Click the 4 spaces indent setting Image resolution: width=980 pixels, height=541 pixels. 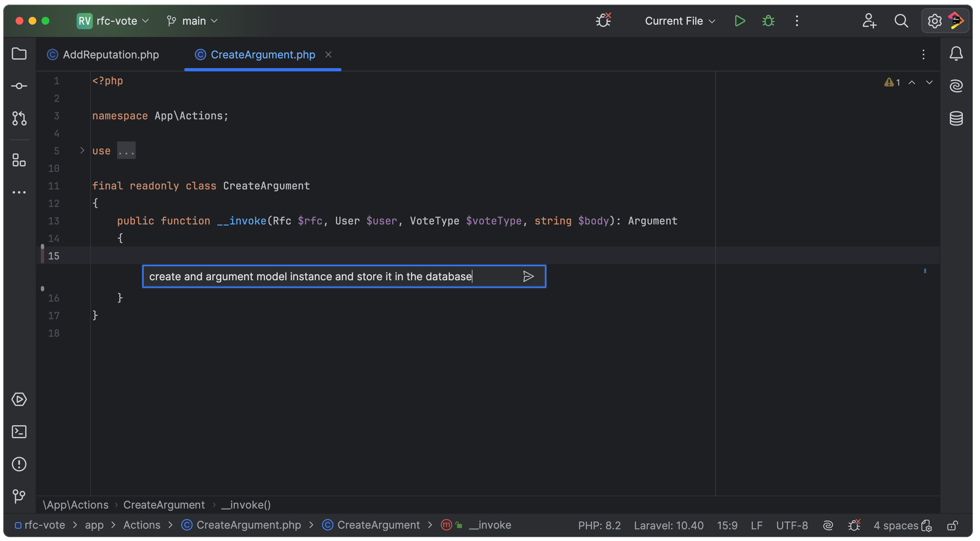click(896, 525)
